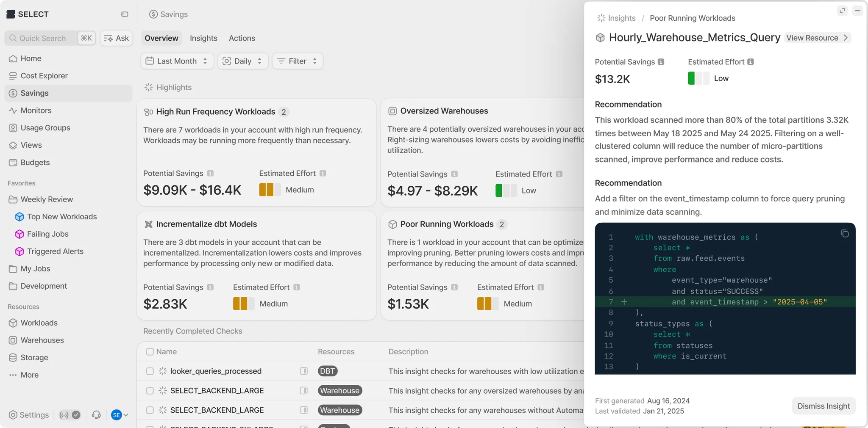The height and width of the screenshot is (428, 868).
Task: Toggle the live status indicator near Settings
Action: [x=70, y=415]
